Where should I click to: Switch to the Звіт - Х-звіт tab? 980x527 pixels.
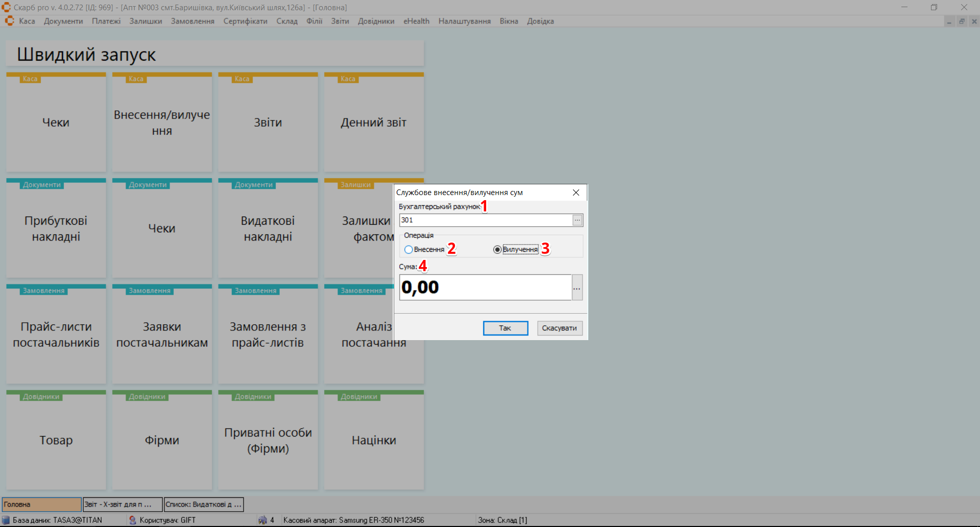click(x=123, y=505)
